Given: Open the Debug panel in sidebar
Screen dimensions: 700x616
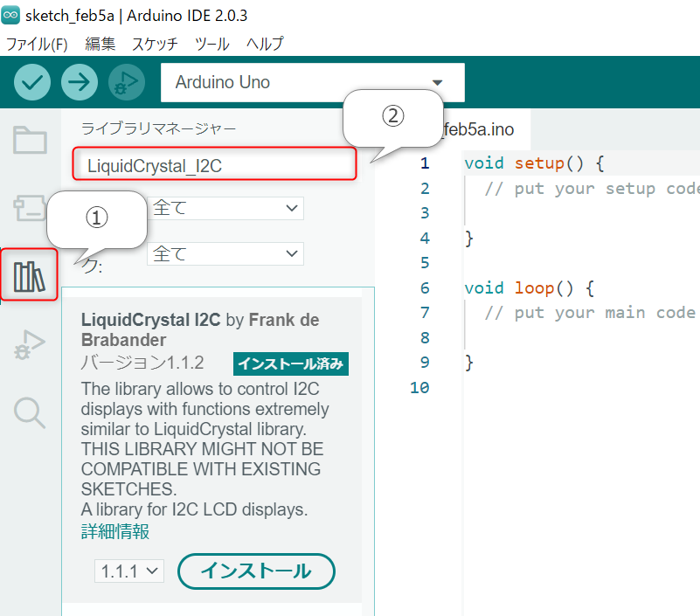Looking at the screenshot, I should 30,344.
